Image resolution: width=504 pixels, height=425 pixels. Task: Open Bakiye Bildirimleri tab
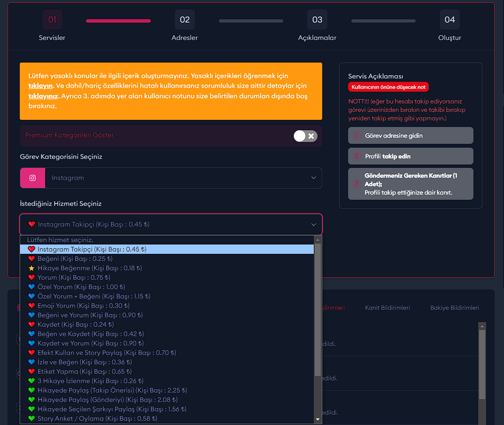tap(455, 308)
